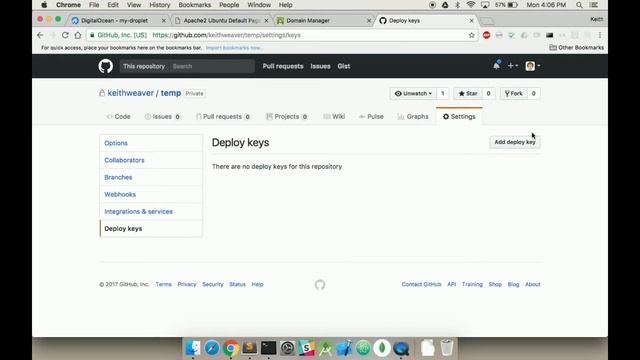Open the user avatar menu
Screen dimensions: 640x360
(533, 66)
